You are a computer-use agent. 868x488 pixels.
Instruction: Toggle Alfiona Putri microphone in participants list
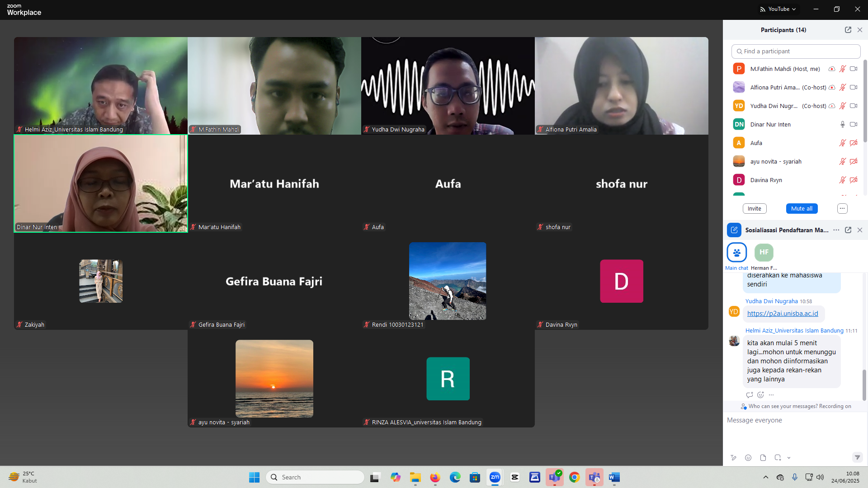[843, 87]
